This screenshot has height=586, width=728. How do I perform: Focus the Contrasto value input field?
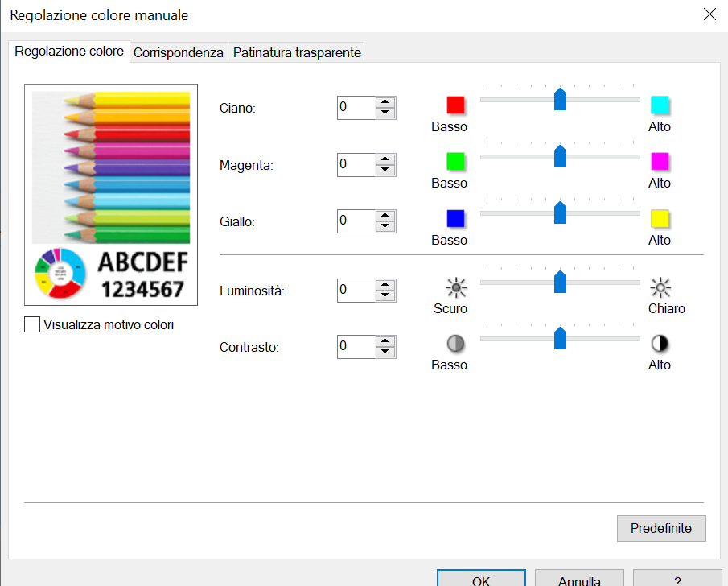pyautogui.click(x=356, y=347)
